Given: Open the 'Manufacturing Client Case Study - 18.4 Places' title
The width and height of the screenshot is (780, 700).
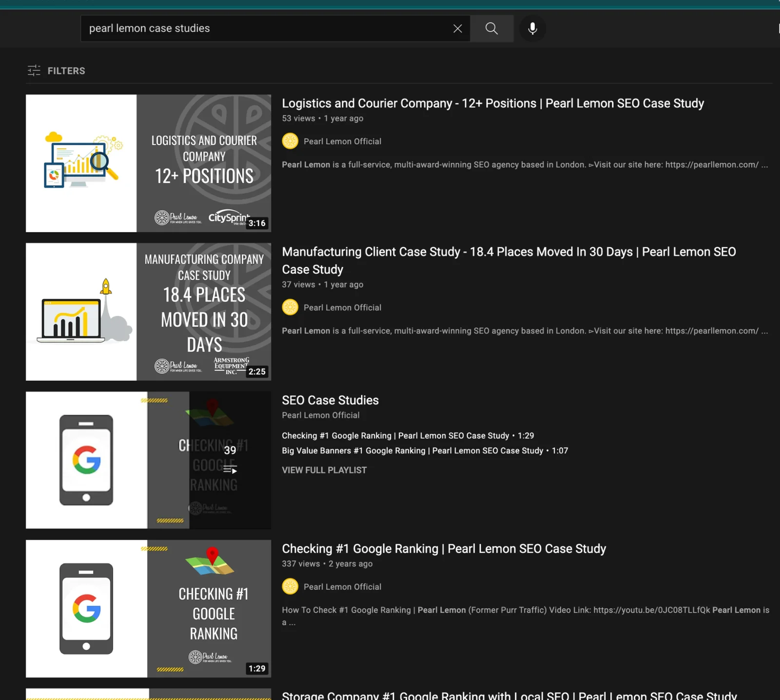Looking at the screenshot, I should (509, 261).
